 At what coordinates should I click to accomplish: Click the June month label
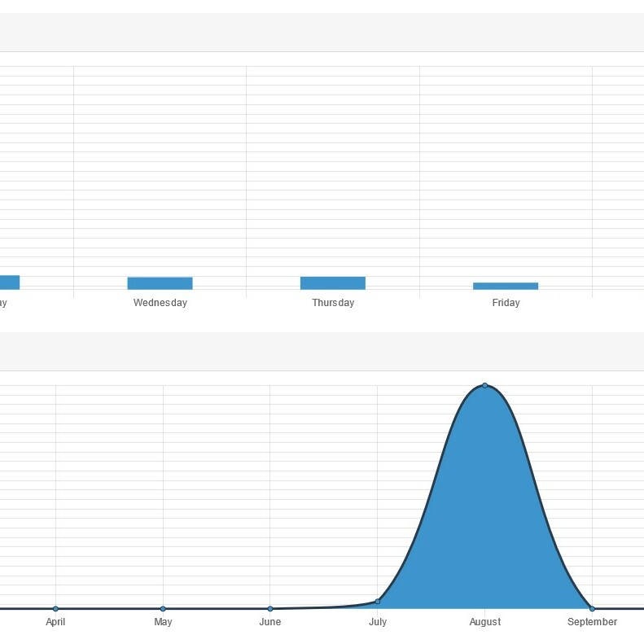pyautogui.click(x=270, y=622)
